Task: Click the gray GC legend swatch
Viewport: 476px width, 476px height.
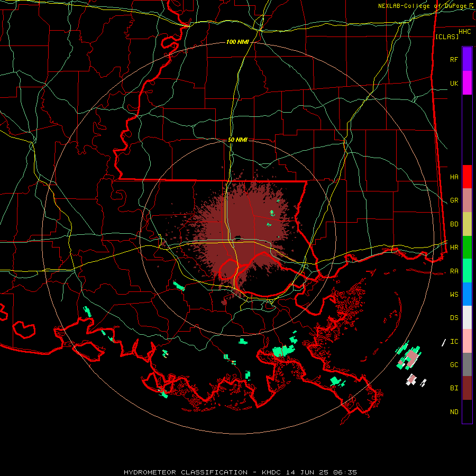Action: pos(467,364)
